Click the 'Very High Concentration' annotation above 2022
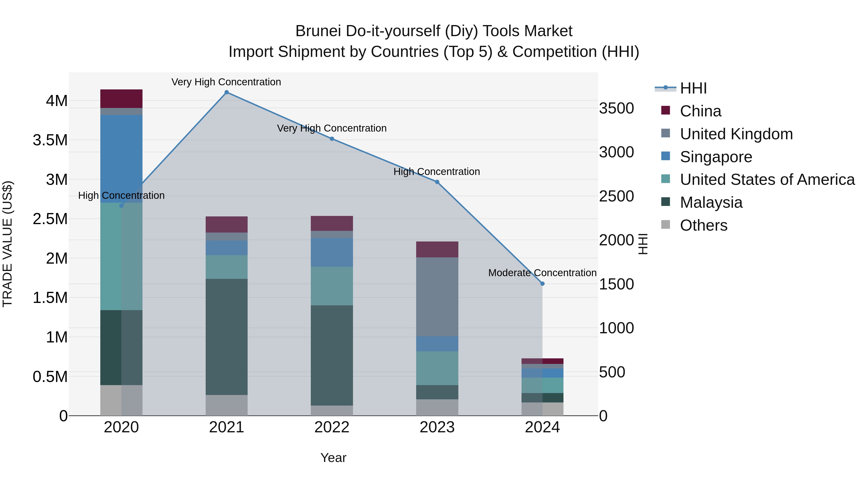Screen dimensions: 868x488 pyautogui.click(x=332, y=128)
